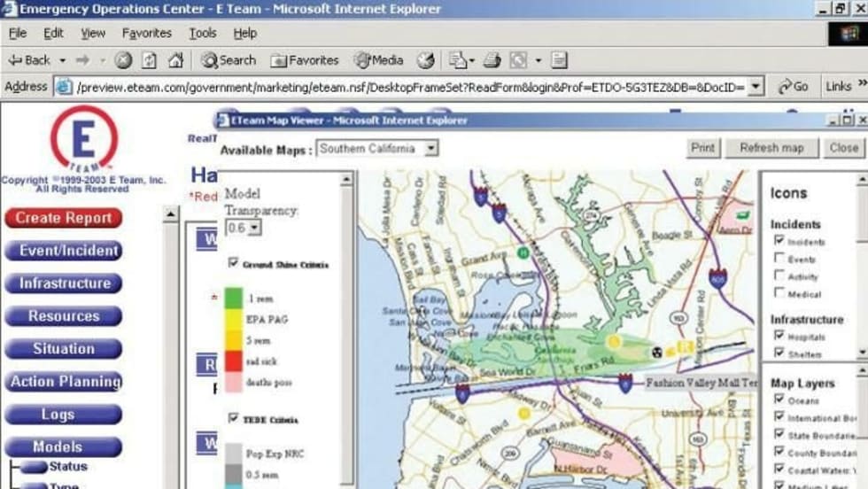Image resolution: width=868 pixels, height=489 pixels.
Task: Click the radiation hazard marker on map
Action: coord(657,351)
